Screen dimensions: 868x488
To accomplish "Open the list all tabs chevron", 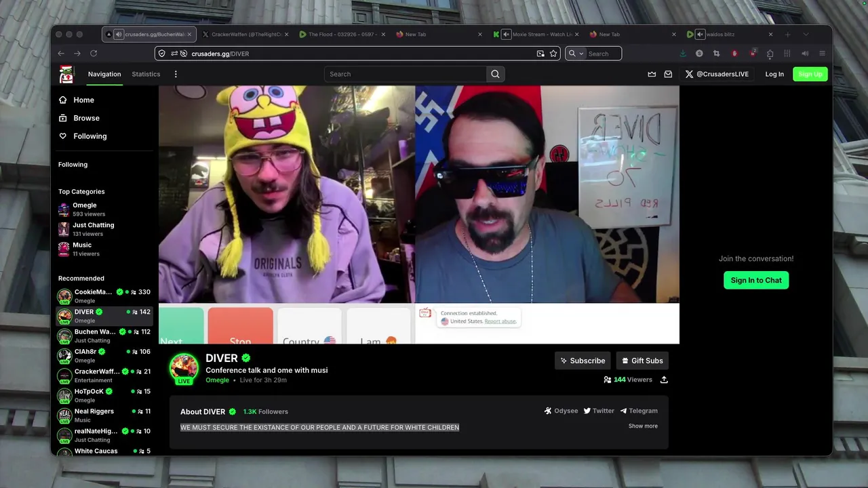I will (806, 34).
